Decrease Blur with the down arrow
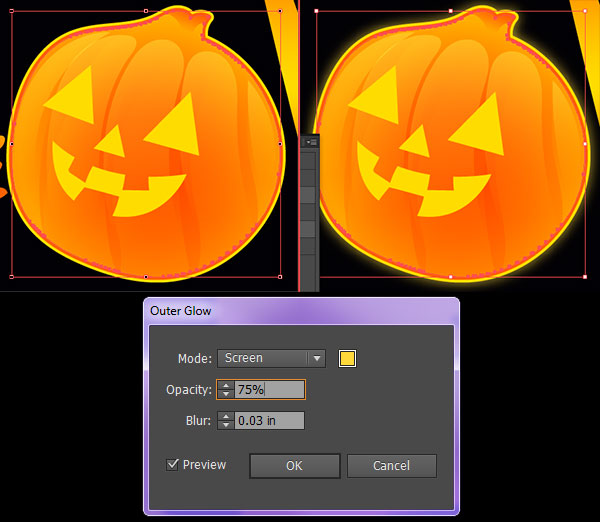Image resolution: width=600 pixels, height=522 pixels. coord(226,426)
